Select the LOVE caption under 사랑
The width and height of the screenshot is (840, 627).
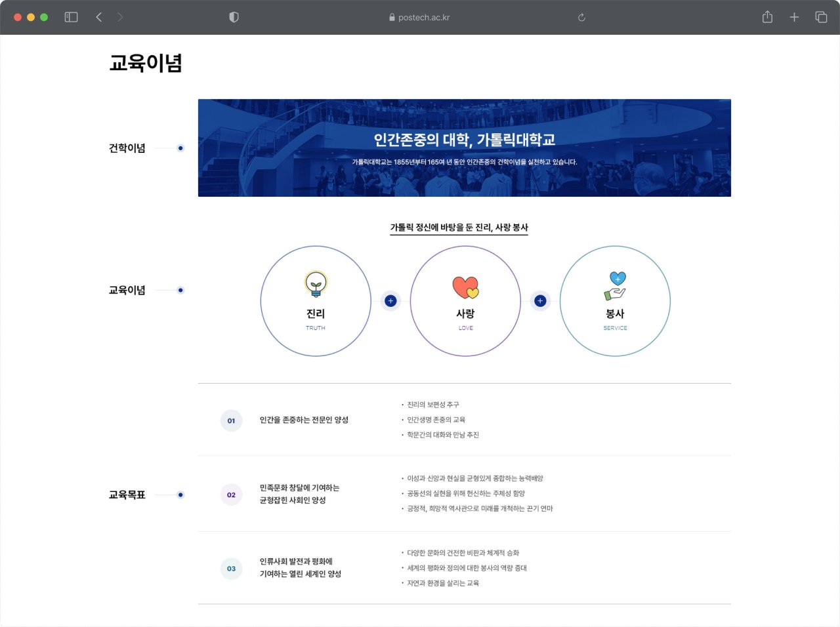(466, 328)
